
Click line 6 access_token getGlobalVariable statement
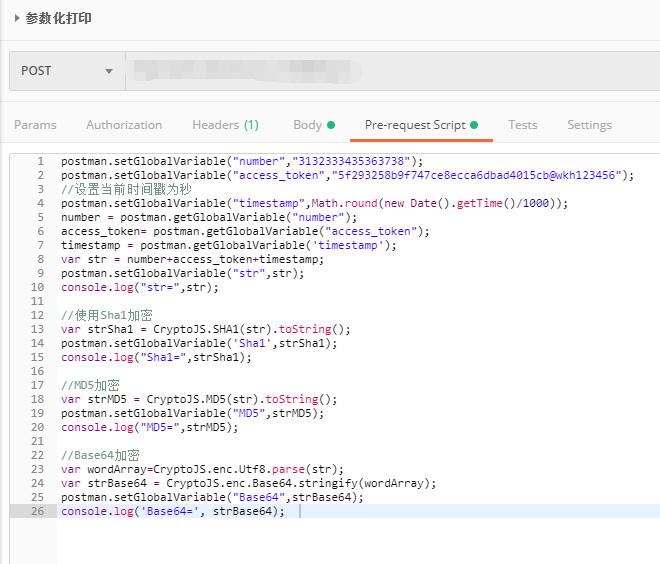(x=245, y=231)
